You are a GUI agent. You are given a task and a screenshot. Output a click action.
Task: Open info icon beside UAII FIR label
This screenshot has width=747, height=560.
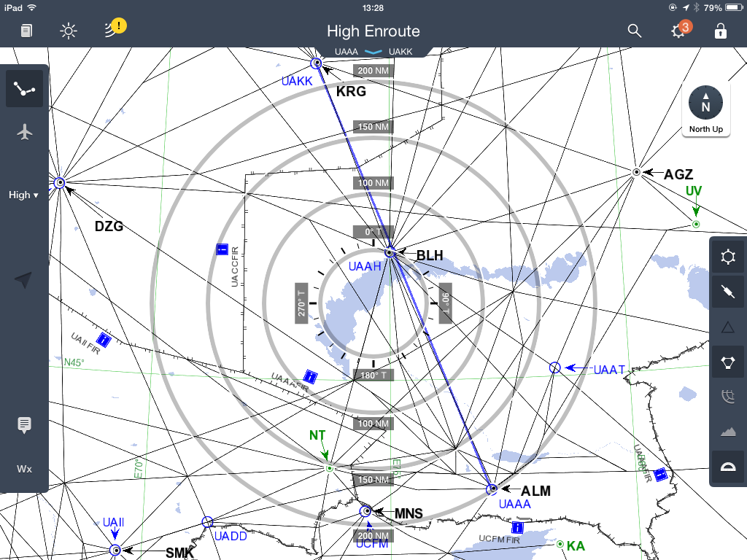(104, 340)
